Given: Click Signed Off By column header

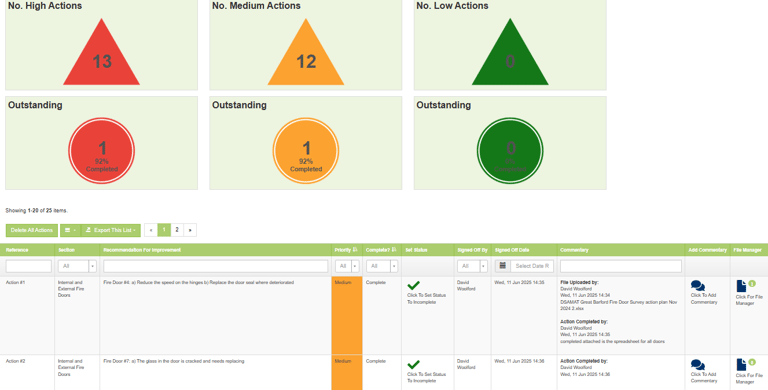Looking at the screenshot, I should [x=473, y=250].
